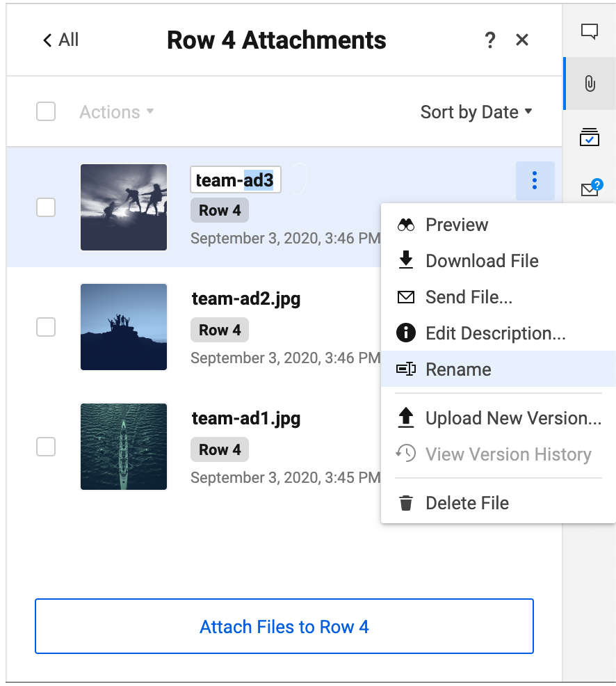This screenshot has height=686, width=616.
Task: Go back using the All chevron
Action: coord(60,40)
